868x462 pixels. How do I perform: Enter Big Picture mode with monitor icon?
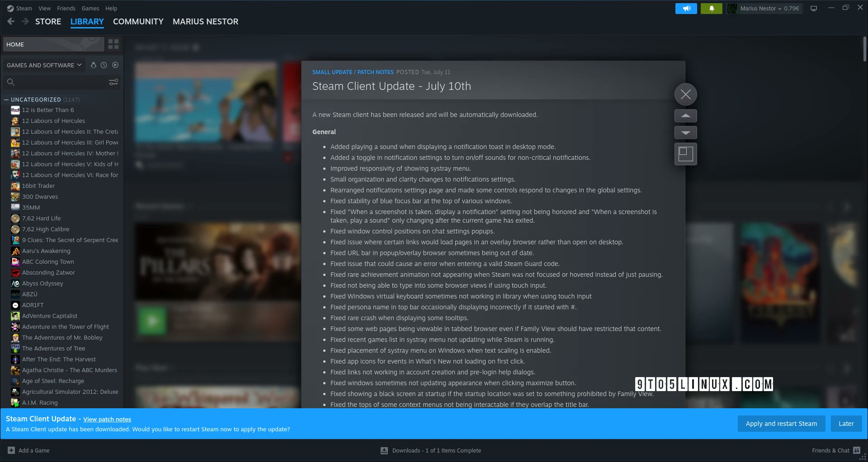click(x=814, y=8)
